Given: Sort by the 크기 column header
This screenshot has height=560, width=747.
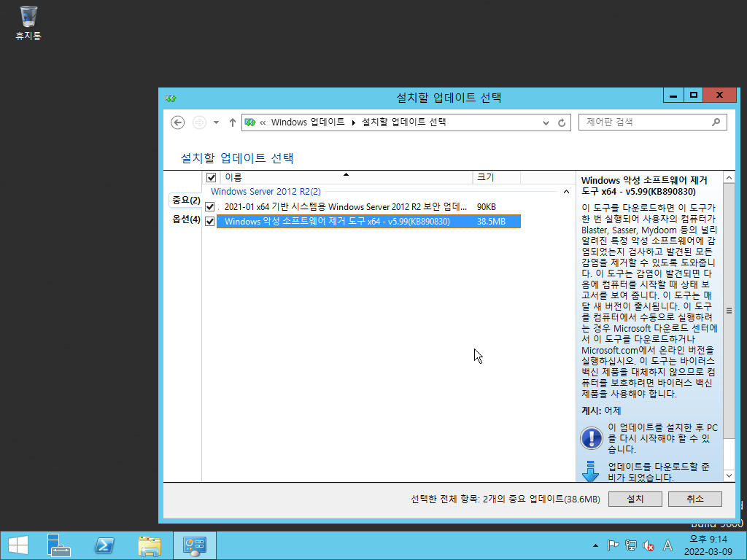Looking at the screenshot, I should click(x=496, y=178).
